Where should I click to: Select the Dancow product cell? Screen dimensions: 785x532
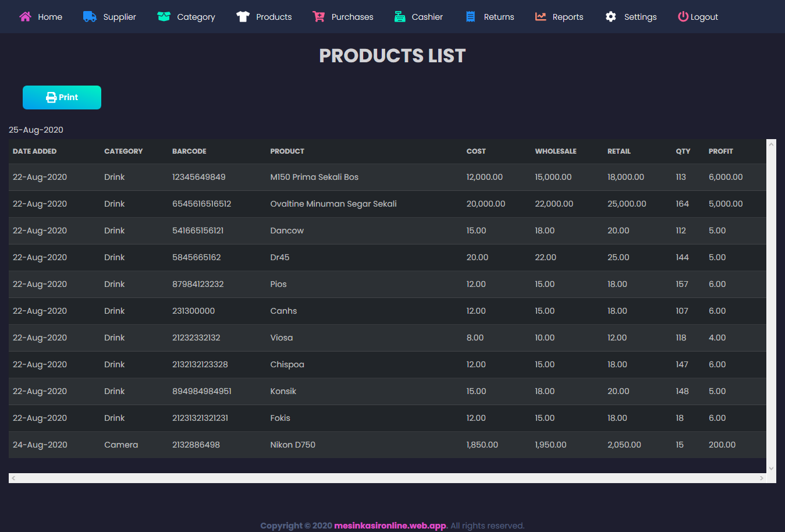287,230
